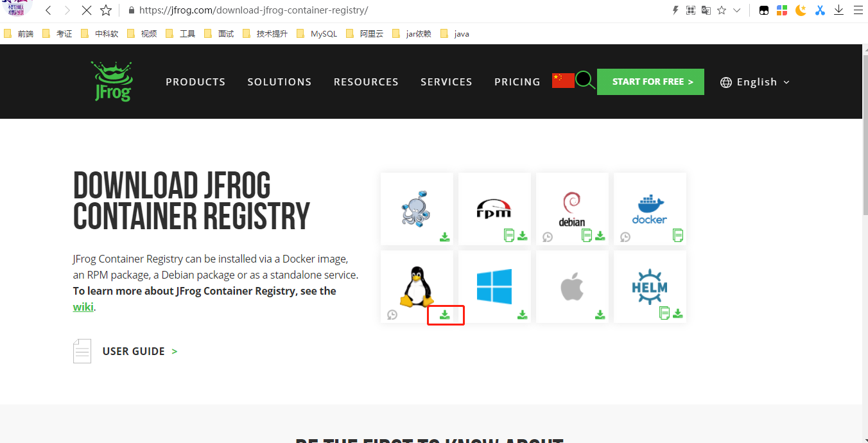Open the Helm instructions document icon
The image size is (868, 443).
664,313
